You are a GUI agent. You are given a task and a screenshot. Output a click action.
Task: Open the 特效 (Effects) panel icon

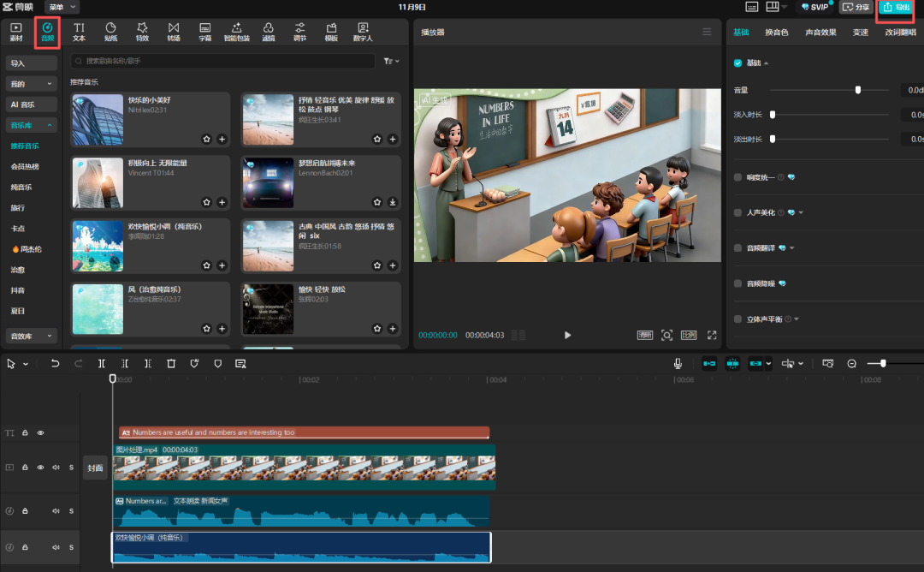[x=142, y=33]
